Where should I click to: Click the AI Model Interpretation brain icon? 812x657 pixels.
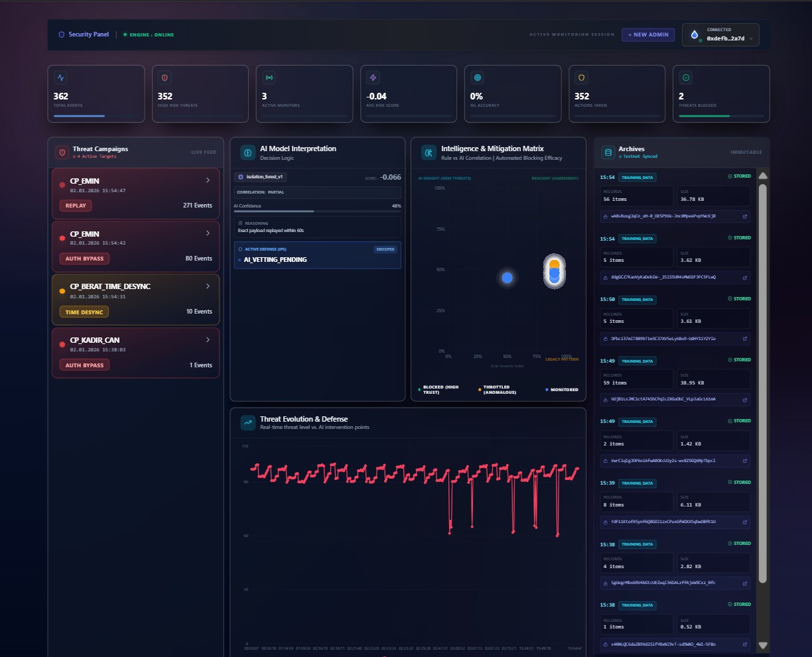pos(247,152)
